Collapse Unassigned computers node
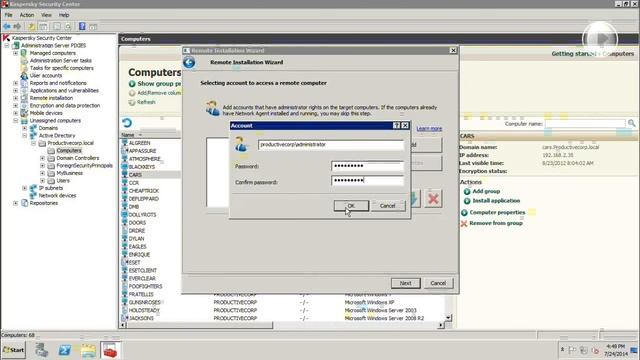The width and height of the screenshot is (640, 360). coord(16,120)
